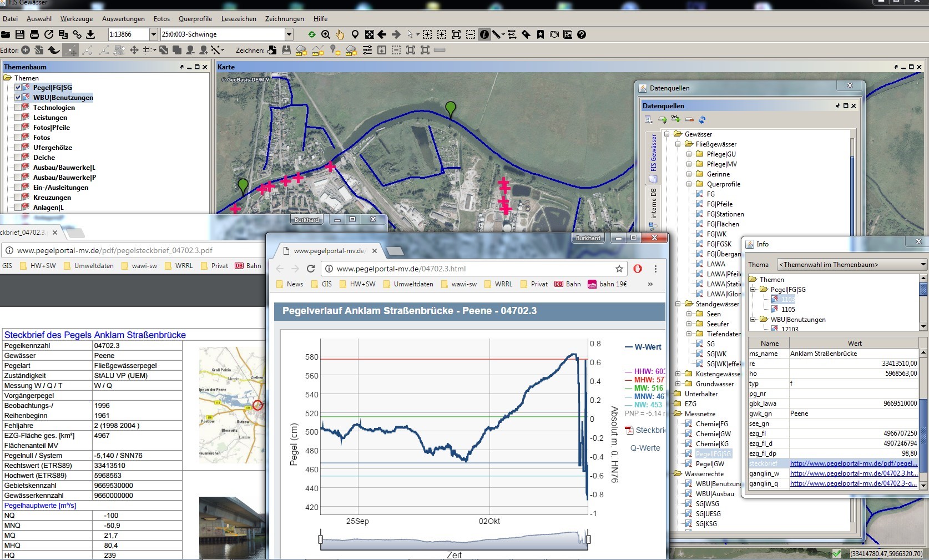
Task: Expand the Pflege|GU folder node
Action: 689,154
